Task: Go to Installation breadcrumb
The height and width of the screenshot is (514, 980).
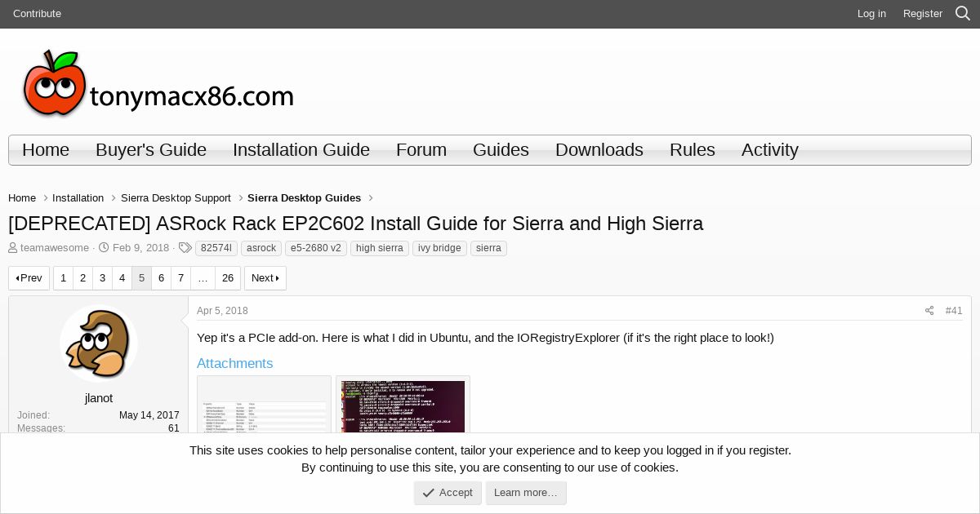Action: pyautogui.click(x=78, y=198)
